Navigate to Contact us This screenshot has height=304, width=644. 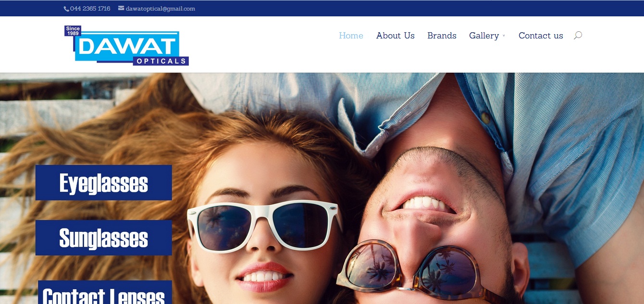pos(541,36)
